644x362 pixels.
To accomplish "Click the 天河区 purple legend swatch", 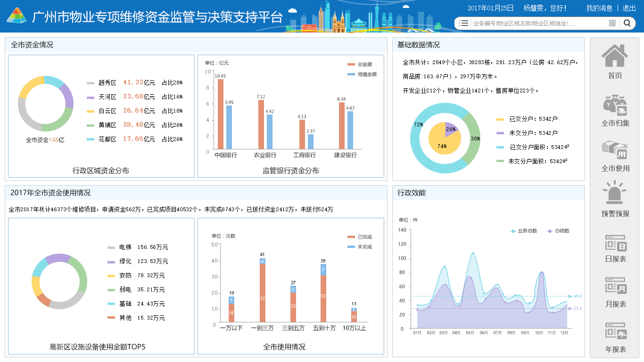I will pos(91,97).
